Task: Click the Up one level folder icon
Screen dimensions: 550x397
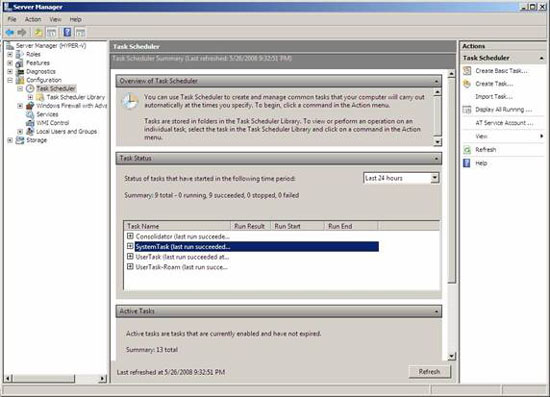Action: (x=38, y=33)
